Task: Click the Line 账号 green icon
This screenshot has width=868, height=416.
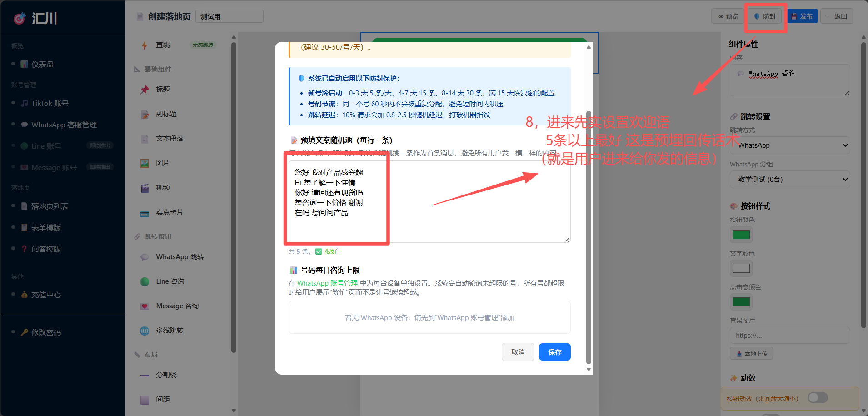Action: pos(25,146)
